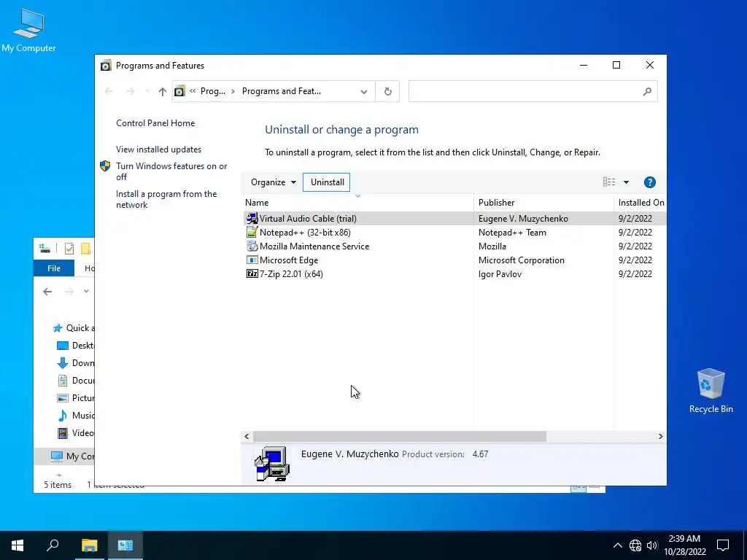Sort by Name column header

pyautogui.click(x=357, y=203)
